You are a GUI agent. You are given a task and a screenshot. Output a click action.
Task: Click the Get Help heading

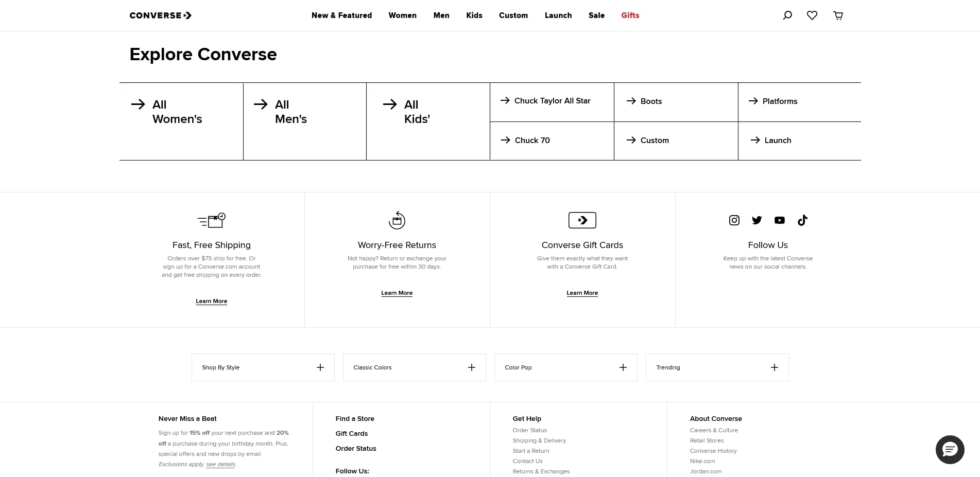[527, 419]
